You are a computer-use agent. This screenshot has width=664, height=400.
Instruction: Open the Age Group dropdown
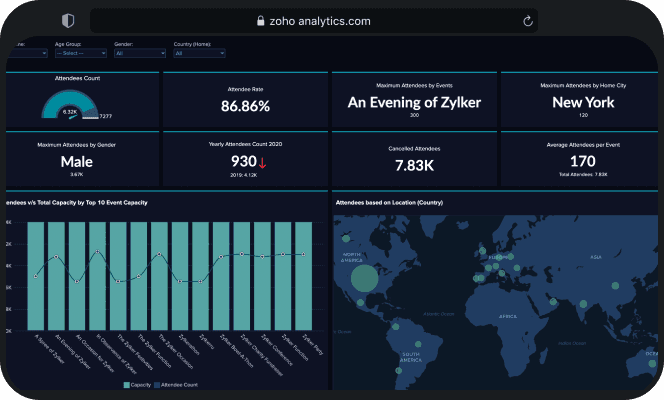click(81, 53)
